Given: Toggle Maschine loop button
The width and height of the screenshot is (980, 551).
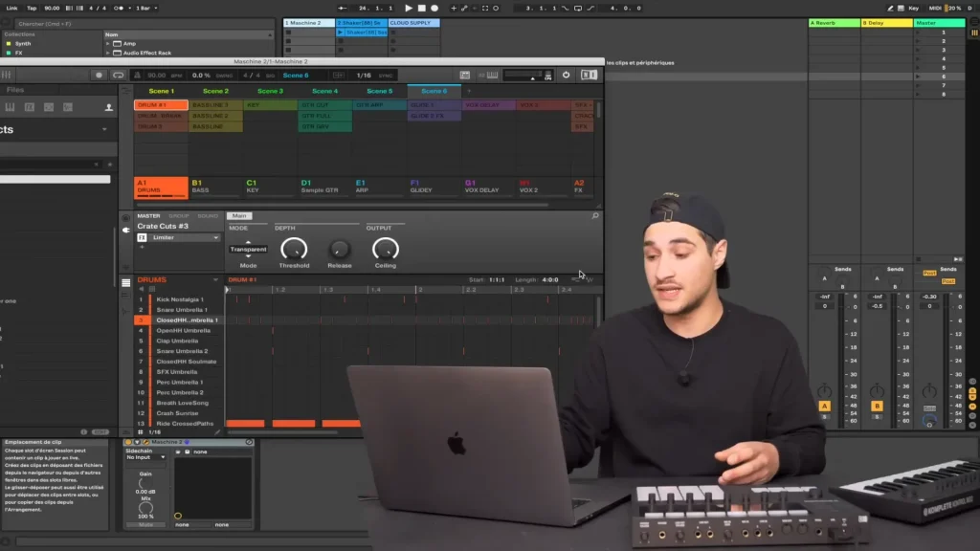Looking at the screenshot, I should click(118, 75).
